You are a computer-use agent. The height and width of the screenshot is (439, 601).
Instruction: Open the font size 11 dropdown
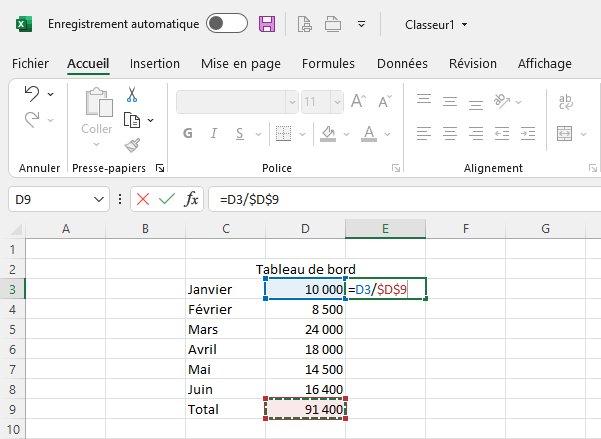[337, 102]
